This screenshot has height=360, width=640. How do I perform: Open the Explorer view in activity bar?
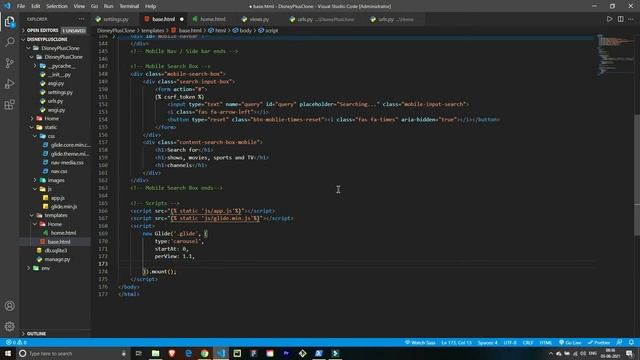9,22
